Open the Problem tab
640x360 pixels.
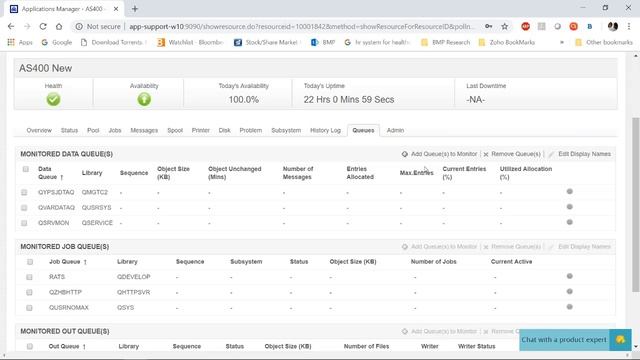point(251,130)
